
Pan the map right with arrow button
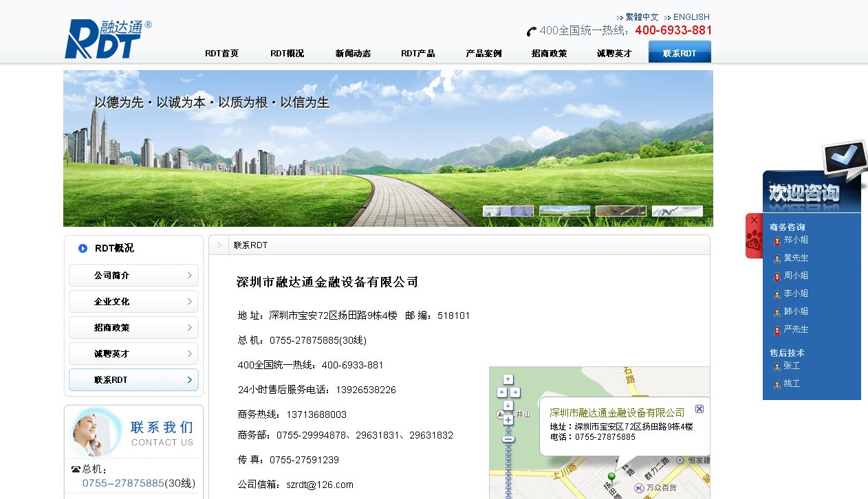coord(515,392)
